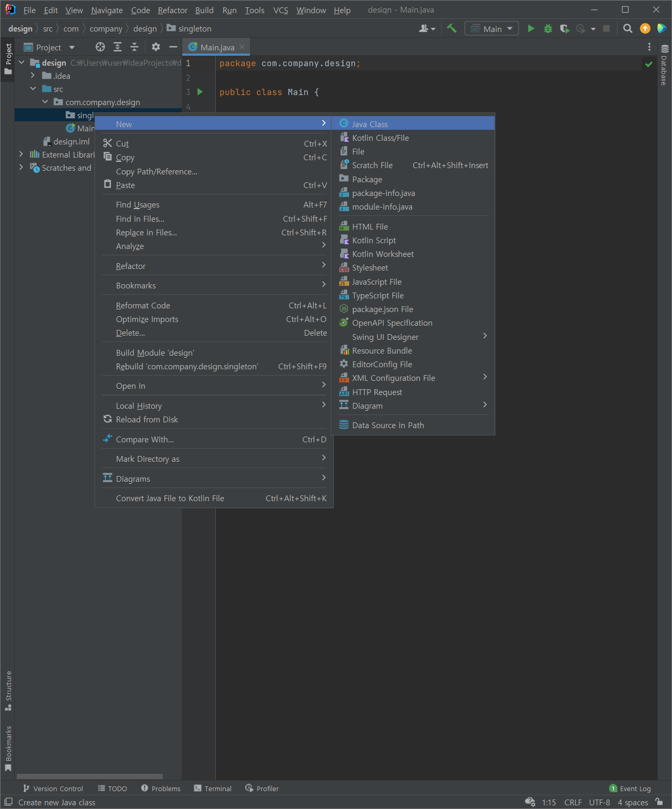The image size is (672, 809).
Task: Open Version Control tool window
Action: (53, 789)
